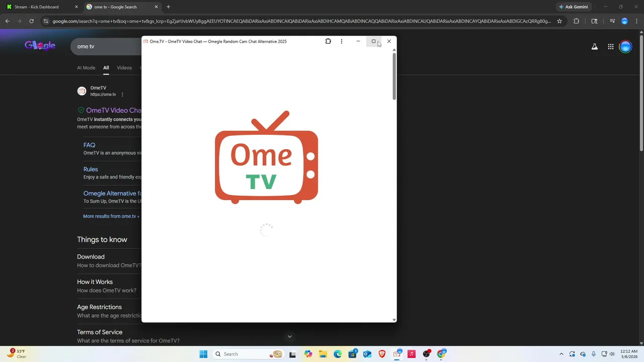Open a new Chrome tab

tap(168, 7)
